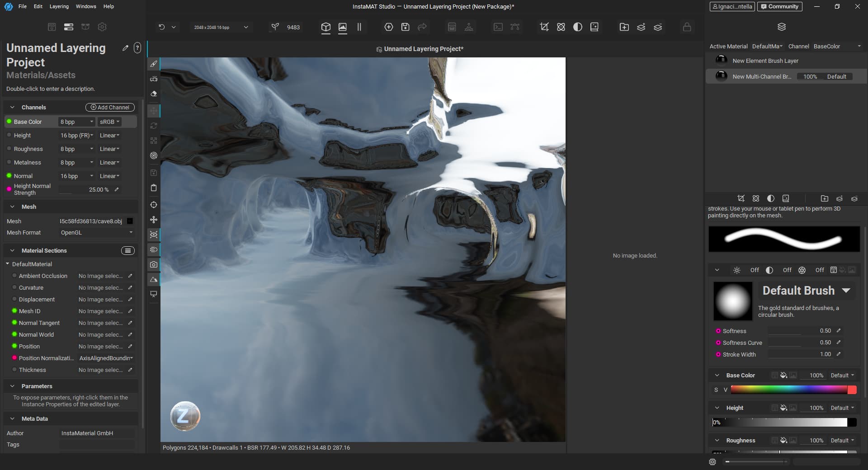Viewport: 868px width, 470px height.
Task: Click the camera screenshot icon
Action: point(154,264)
